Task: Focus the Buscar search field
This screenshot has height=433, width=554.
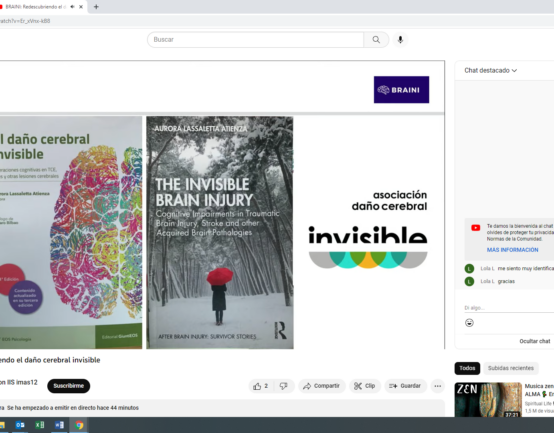Action: tap(255, 40)
